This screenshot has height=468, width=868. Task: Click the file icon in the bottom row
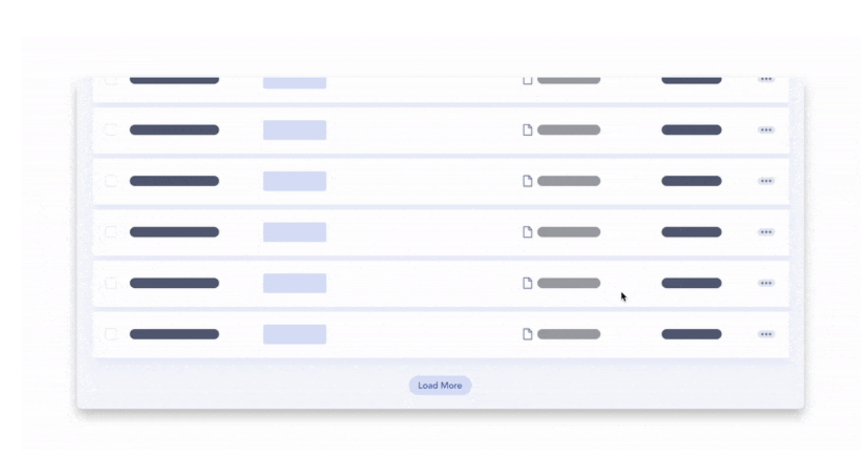click(527, 334)
